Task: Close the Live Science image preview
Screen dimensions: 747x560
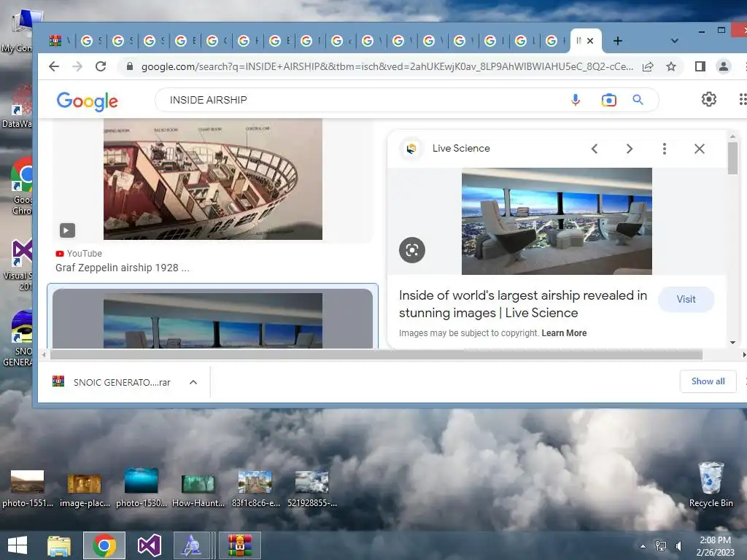Action: click(x=699, y=149)
